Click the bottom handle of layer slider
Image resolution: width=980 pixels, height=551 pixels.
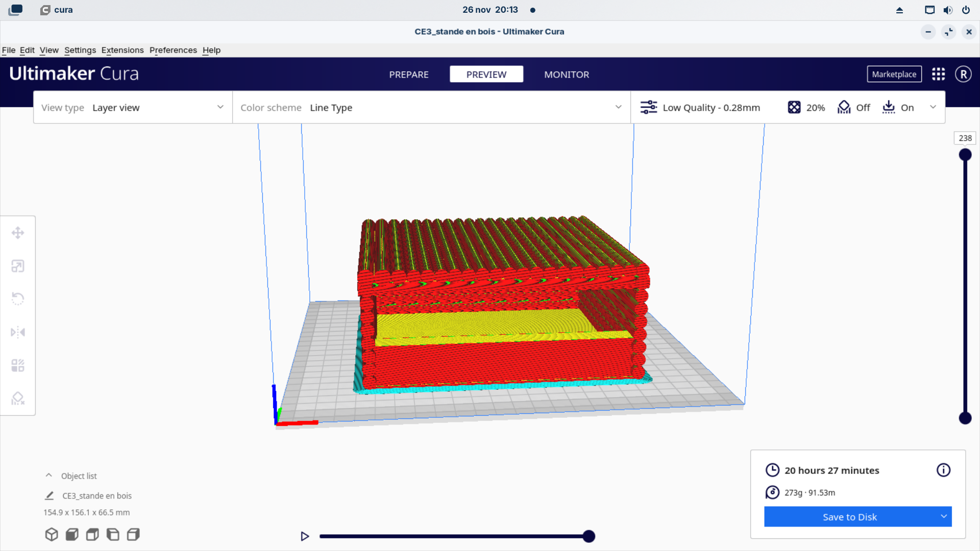point(965,418)
